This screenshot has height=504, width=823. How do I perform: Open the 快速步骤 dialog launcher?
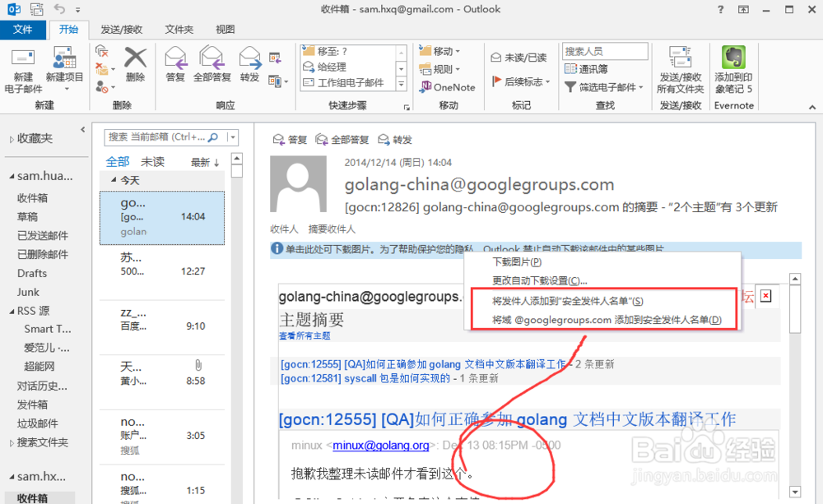pos(407,108)
